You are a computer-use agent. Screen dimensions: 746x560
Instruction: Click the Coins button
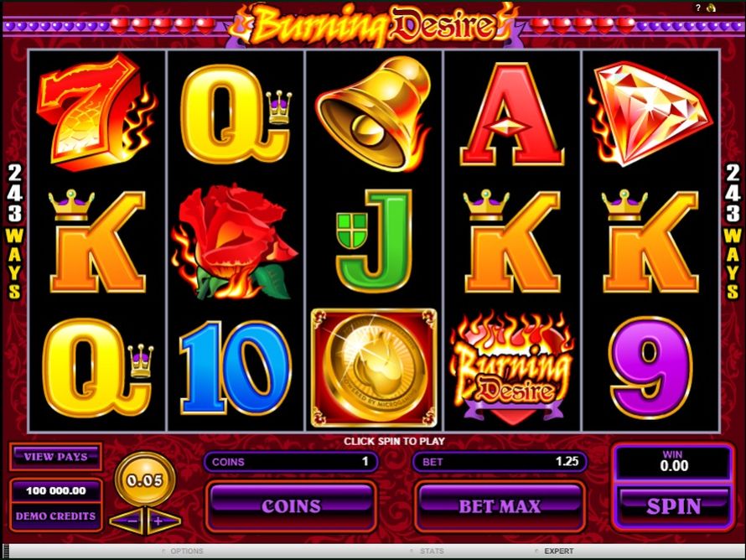coord(291,506)
